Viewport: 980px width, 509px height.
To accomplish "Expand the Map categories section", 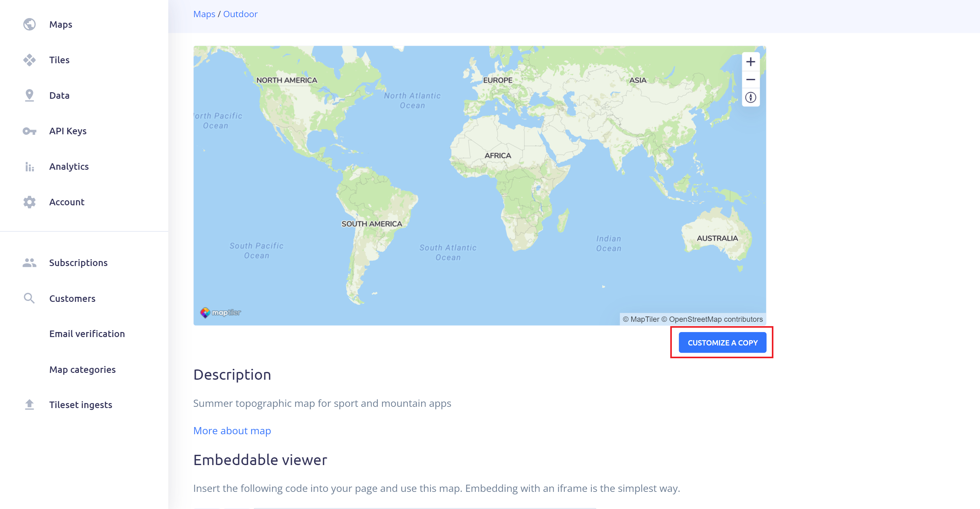I will point(82,369).
